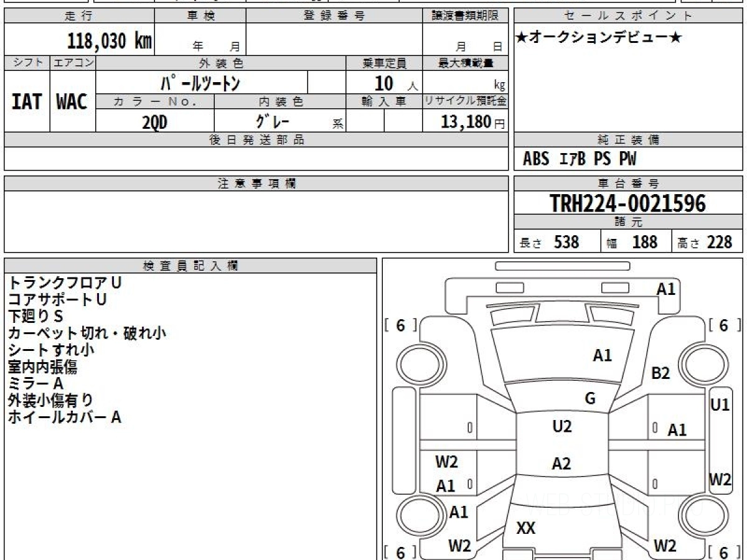
Task: Click the 後日発送部品 section header
Action: 256,140
